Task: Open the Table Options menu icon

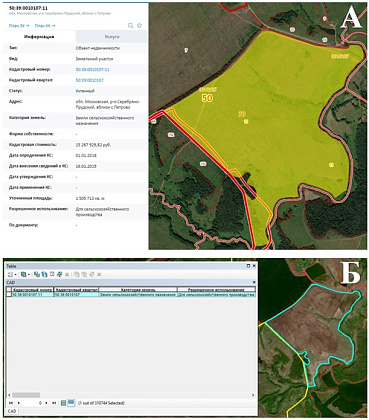Action: click(10, 274)
